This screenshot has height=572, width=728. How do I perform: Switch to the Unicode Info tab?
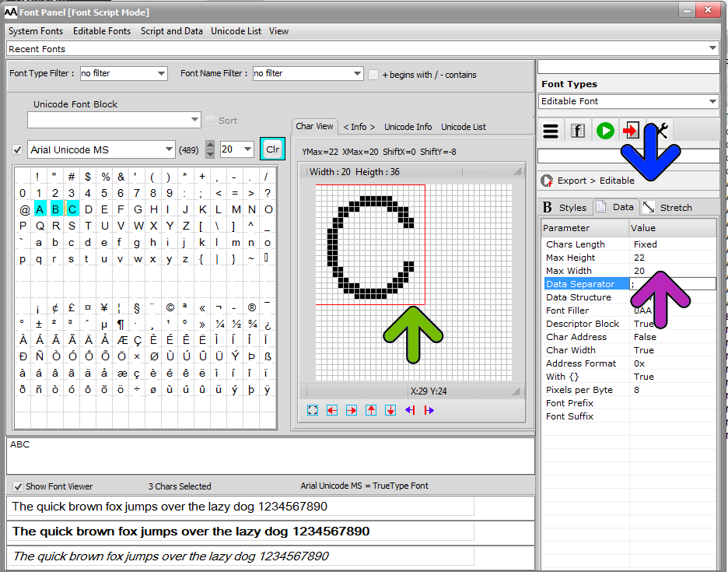point(408,127)
